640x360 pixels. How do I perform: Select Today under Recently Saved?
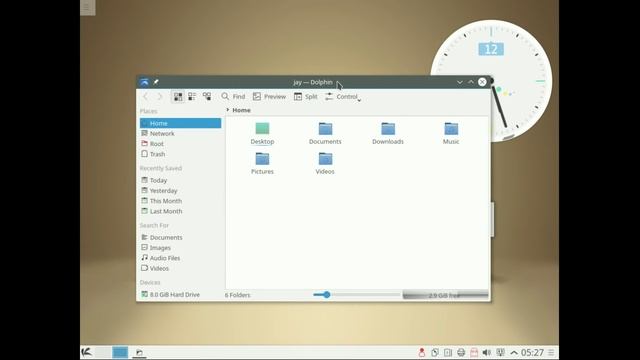[x=180, y=180]
